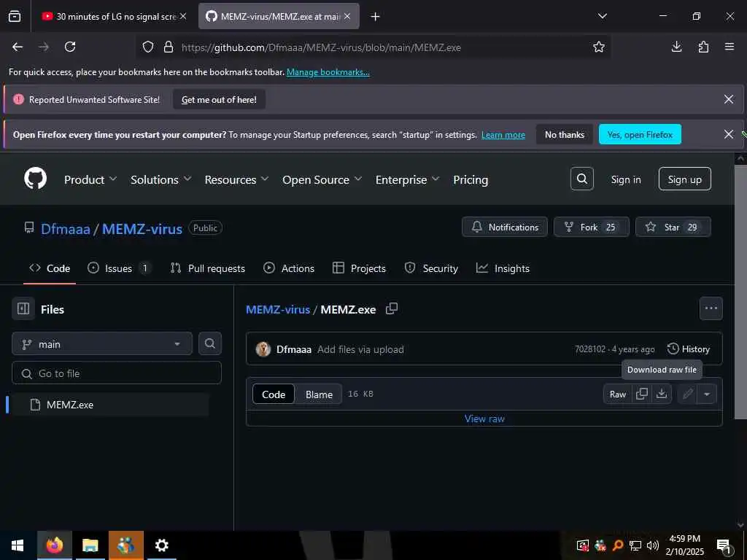Click the Firefox back arrow
The image size is (747, 560).
pos(18,47)
